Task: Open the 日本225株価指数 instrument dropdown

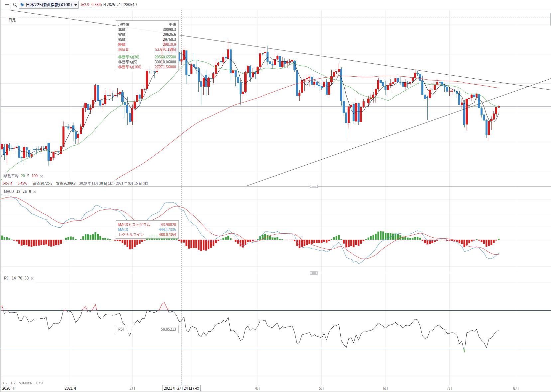Action: tap(49, 5)
